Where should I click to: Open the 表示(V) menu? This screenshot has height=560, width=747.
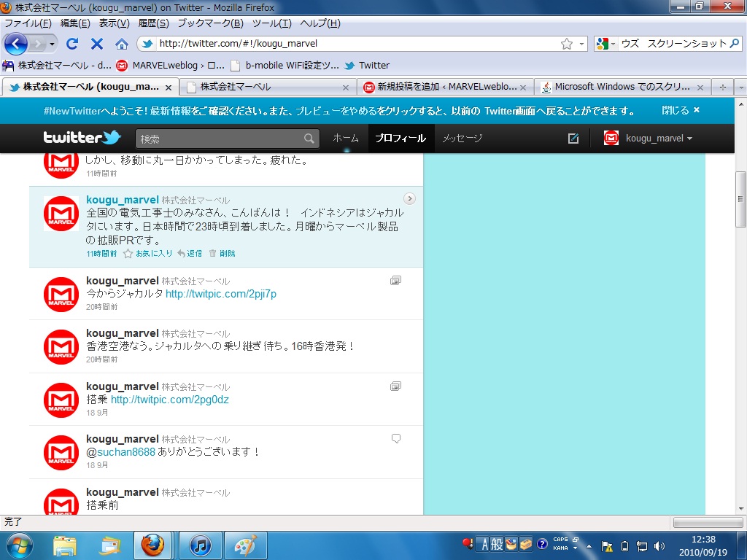(114, 23)
